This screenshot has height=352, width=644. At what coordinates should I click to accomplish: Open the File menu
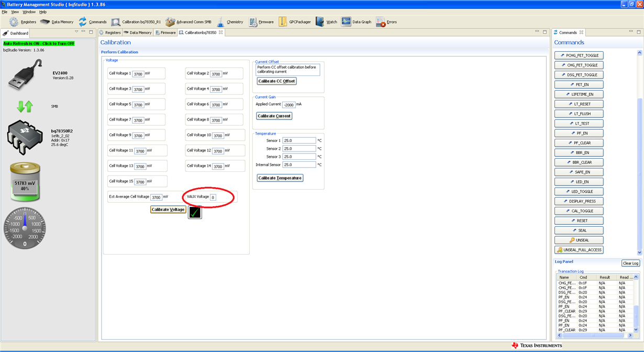point(5,12)
